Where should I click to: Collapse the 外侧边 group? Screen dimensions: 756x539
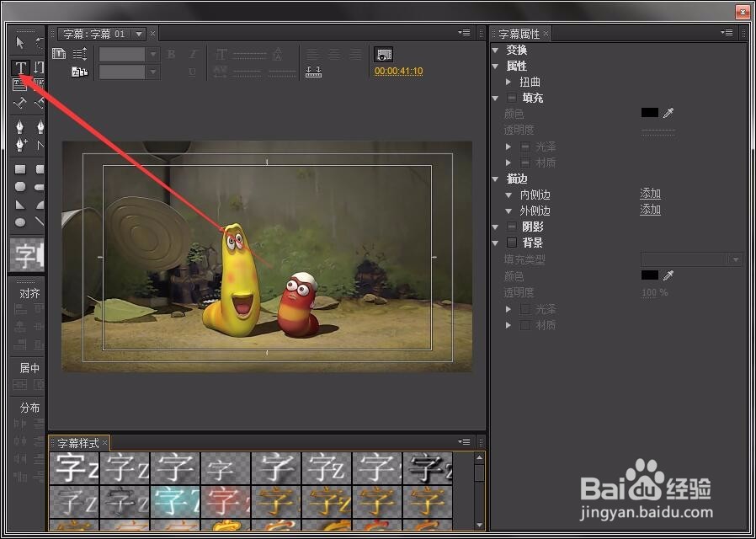click(508, 211)
